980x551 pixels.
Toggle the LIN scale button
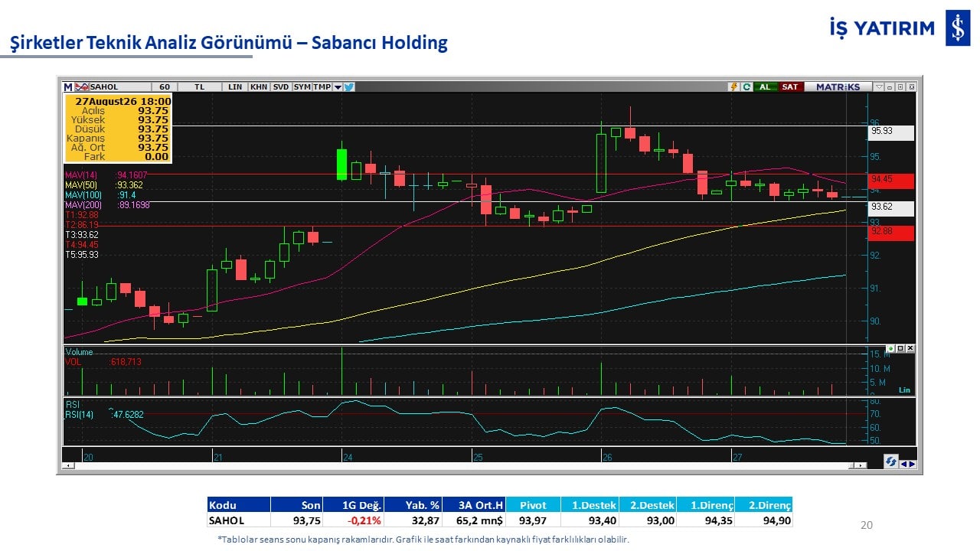(x=235, y=87)
